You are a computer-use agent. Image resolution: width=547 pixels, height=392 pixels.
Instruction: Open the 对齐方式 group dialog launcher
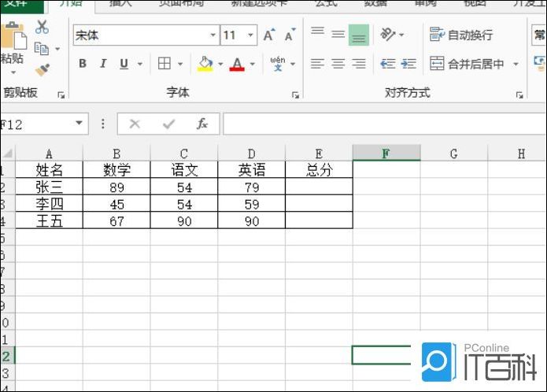pyautogui.click(x=519, y=95)
